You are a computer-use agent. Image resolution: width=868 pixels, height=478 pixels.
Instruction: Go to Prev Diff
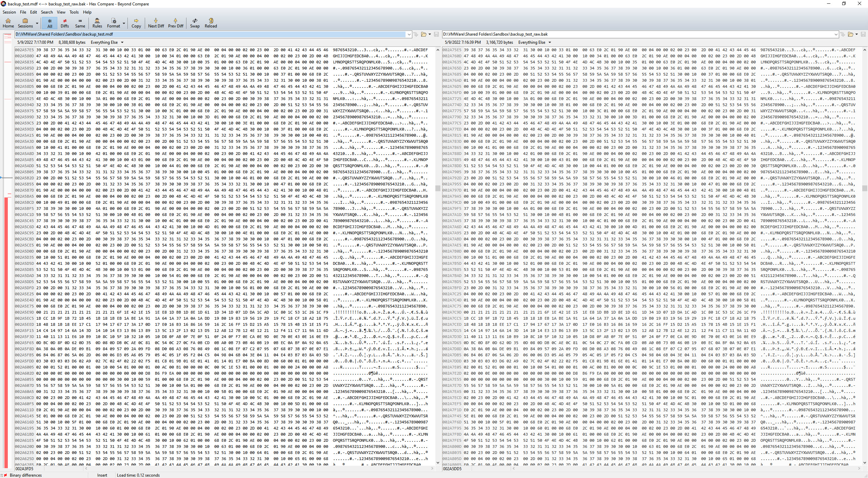click(x=175, y=23)
